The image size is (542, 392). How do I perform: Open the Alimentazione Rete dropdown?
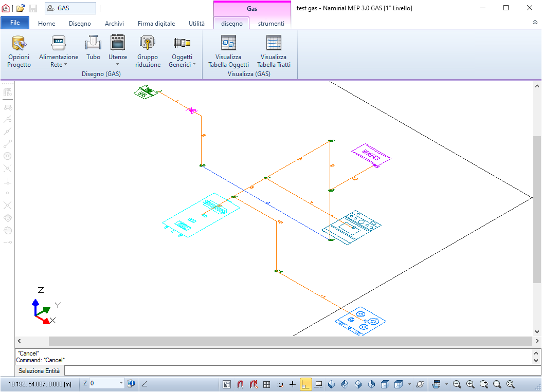(x=59, y=52)
